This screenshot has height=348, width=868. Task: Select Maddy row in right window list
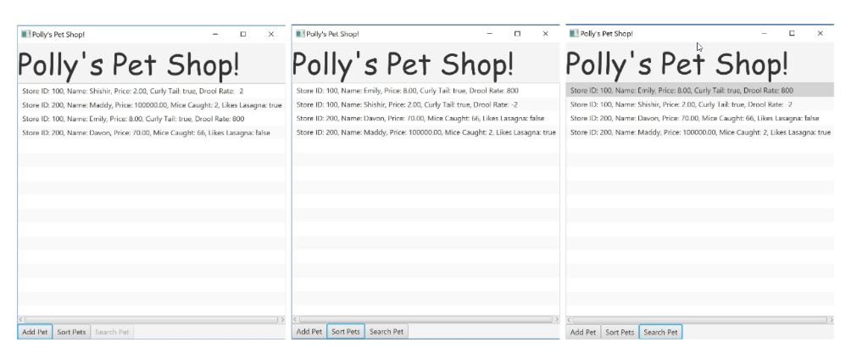point(699,132)
